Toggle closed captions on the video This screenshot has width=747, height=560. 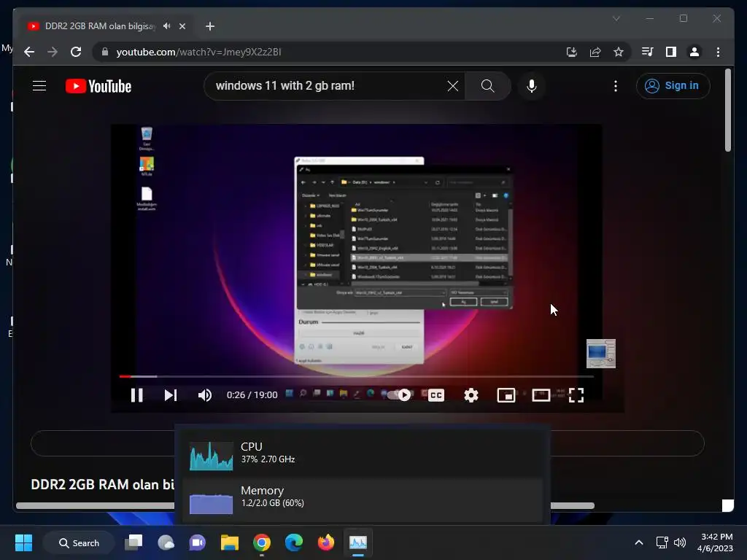[x=436, y=394]
